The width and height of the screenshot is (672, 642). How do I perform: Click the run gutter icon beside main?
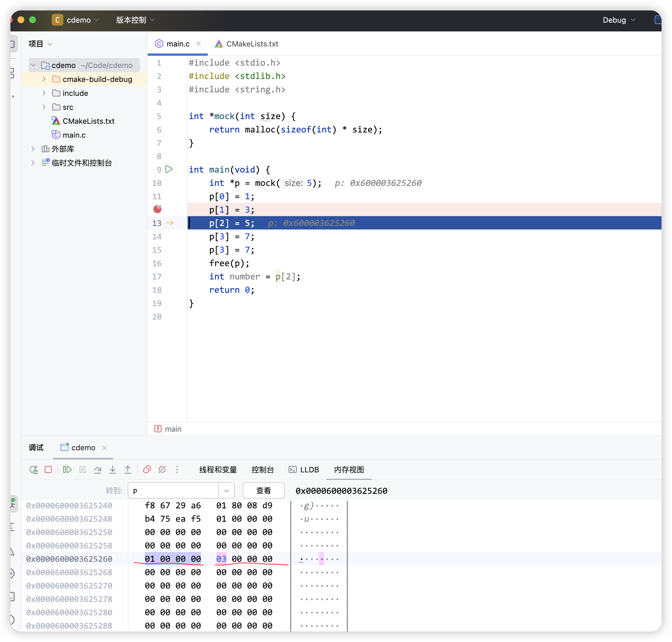pyautogui.click(x=169, y=169)
